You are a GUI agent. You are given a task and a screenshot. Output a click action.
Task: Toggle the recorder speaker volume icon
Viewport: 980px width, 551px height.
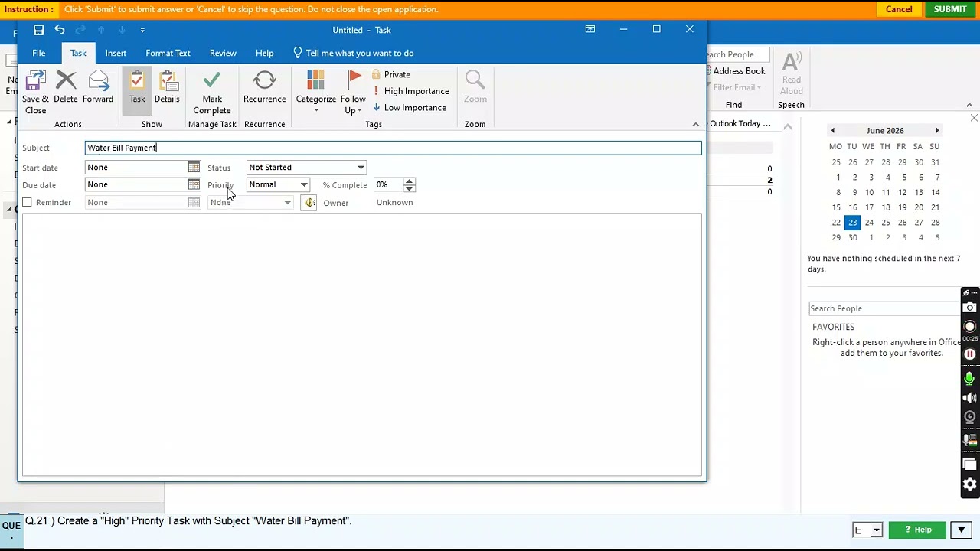[970, 398]
